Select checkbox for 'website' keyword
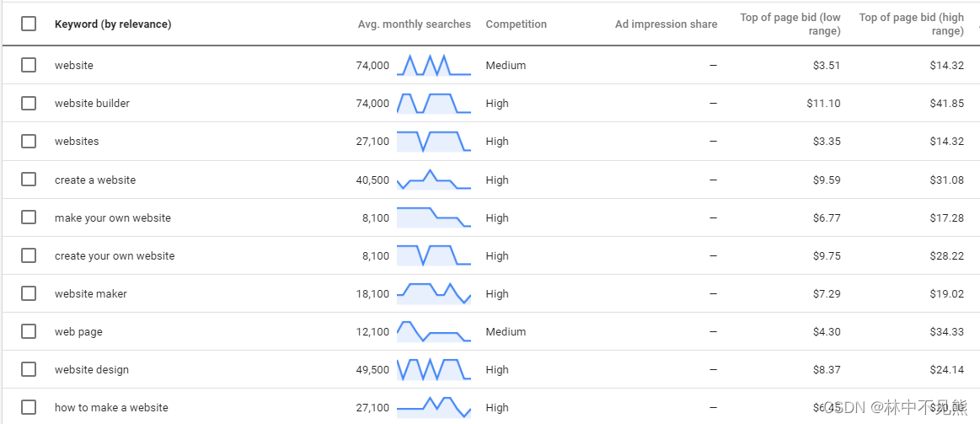The width and height of the screenshot is (980, 424). tap(29, 65)
